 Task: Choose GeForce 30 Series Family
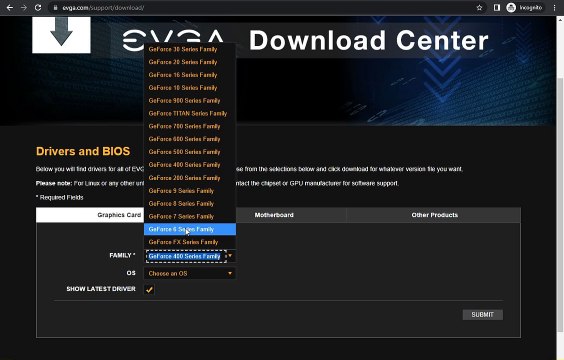click(x=190, y=49)
